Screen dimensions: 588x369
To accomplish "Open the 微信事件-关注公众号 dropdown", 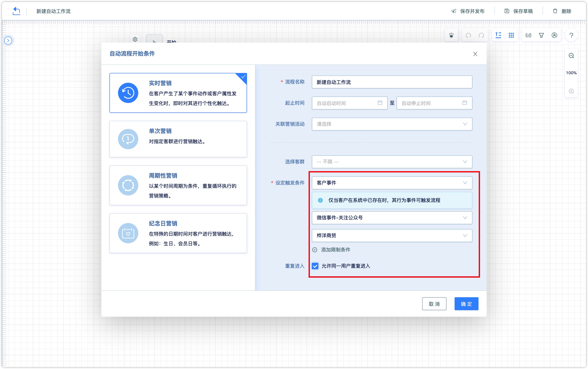I will pyautogui.click(x=392, y=218).
